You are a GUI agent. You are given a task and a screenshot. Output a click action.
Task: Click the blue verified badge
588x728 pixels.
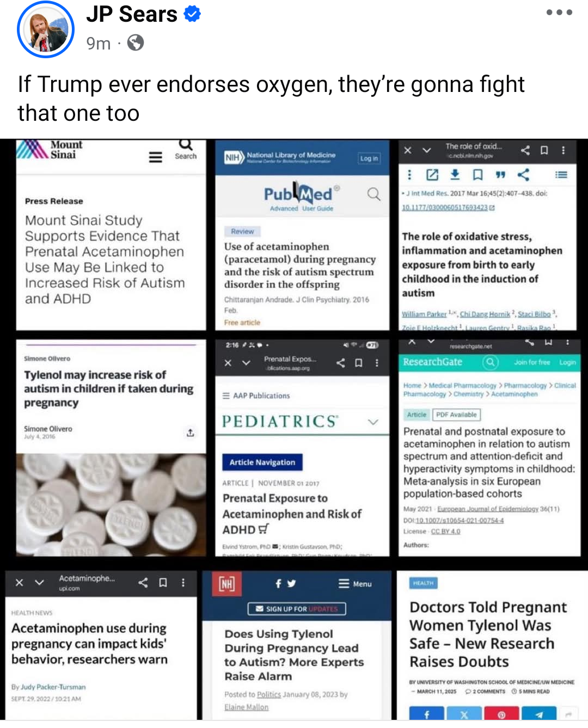[x=192, y=14]
